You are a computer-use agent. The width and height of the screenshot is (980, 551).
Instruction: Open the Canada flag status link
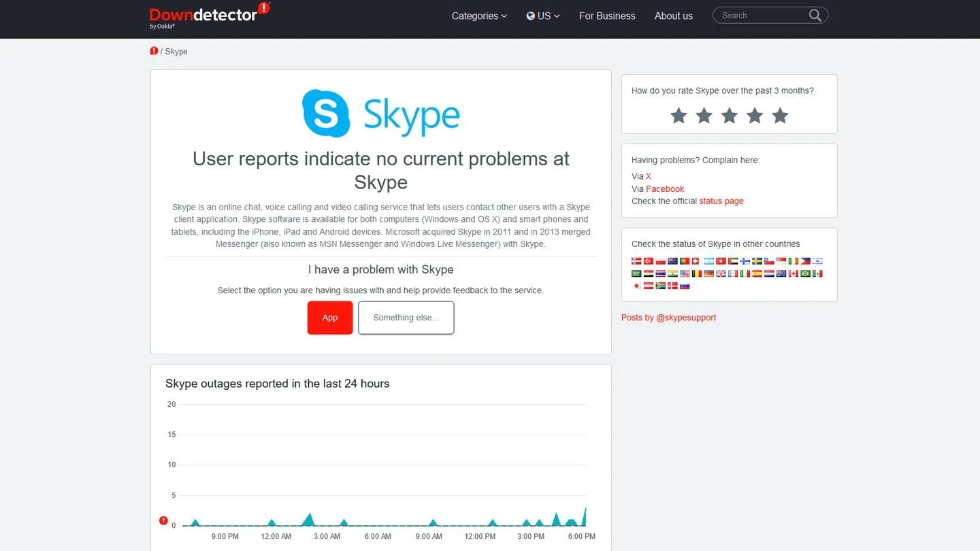(794, 273)
